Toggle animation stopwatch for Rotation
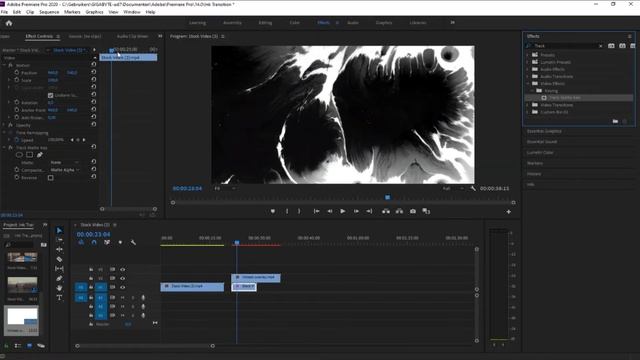This screenshot has width=640, height=360. click(17, 102)
